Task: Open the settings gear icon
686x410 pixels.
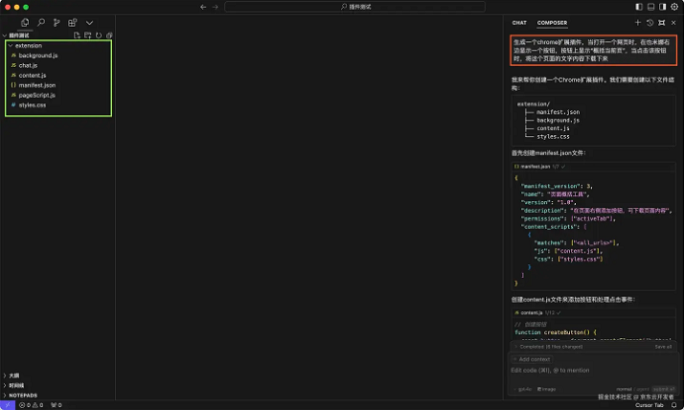Action: click(673, 7)
